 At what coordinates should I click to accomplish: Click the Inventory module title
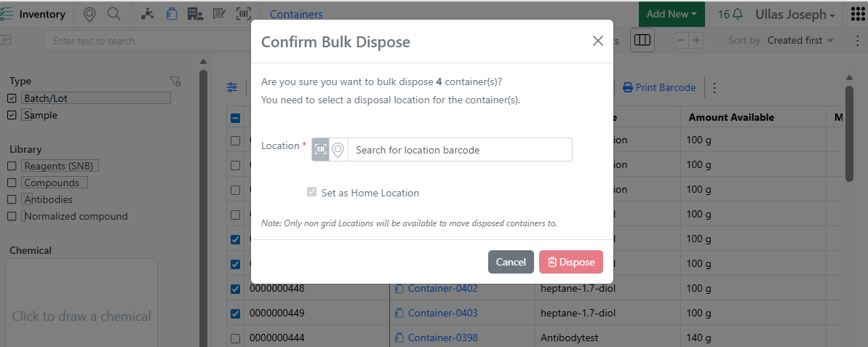[42, 15]
